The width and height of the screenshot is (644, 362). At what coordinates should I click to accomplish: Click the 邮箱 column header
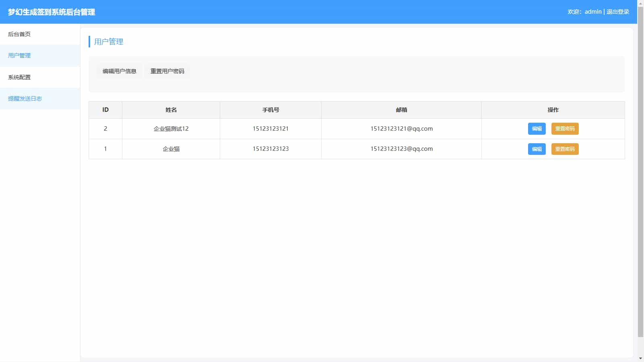pos(401,110)
